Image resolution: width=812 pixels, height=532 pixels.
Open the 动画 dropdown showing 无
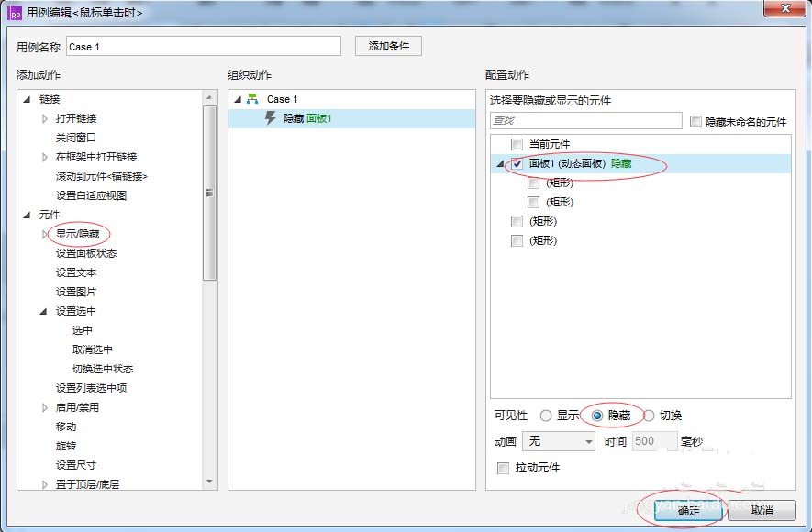[x=558, y=441]
